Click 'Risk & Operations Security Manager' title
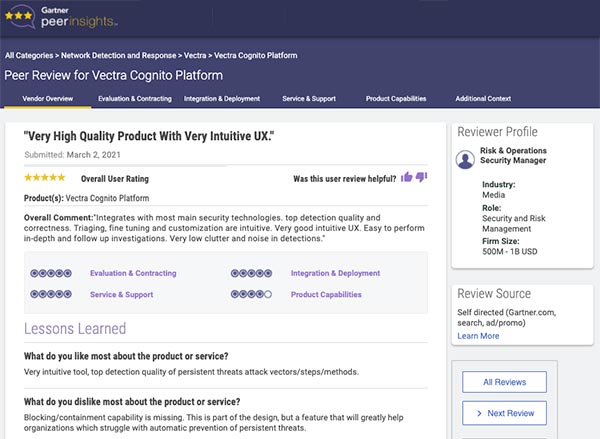This screenshot has width=600, height=439. 513,155
